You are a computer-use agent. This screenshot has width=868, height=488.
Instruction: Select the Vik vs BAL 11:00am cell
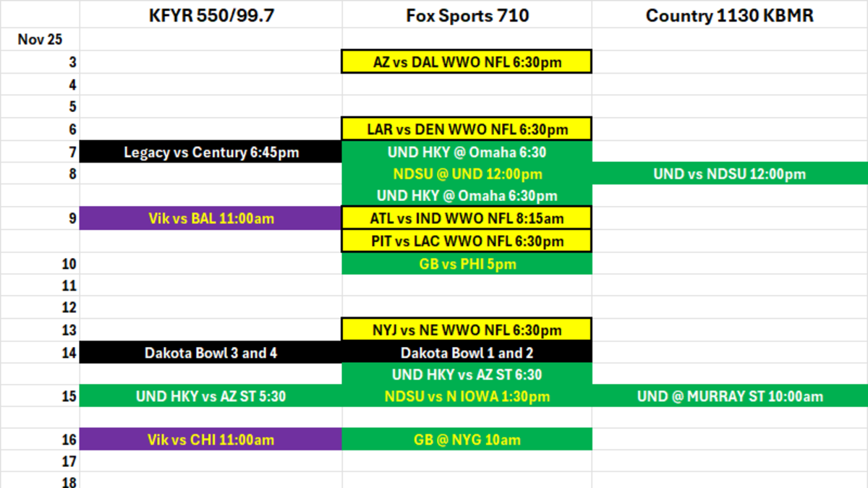click(210, 218)
